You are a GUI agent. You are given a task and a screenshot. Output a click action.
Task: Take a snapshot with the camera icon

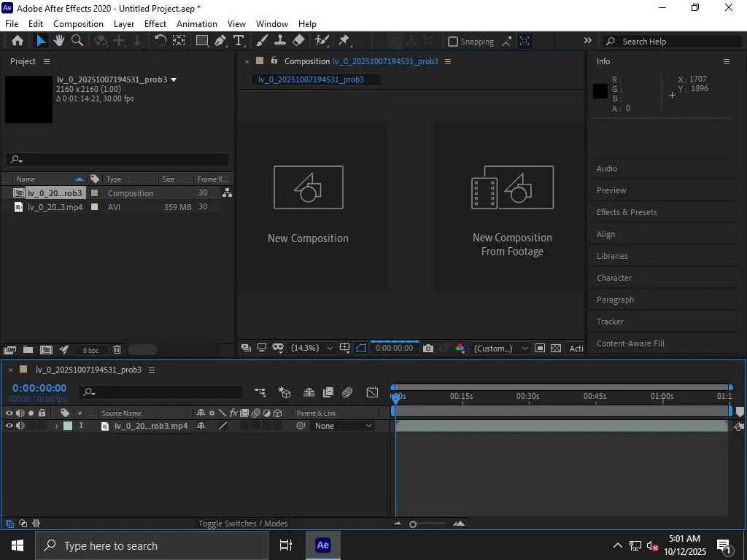427,349
